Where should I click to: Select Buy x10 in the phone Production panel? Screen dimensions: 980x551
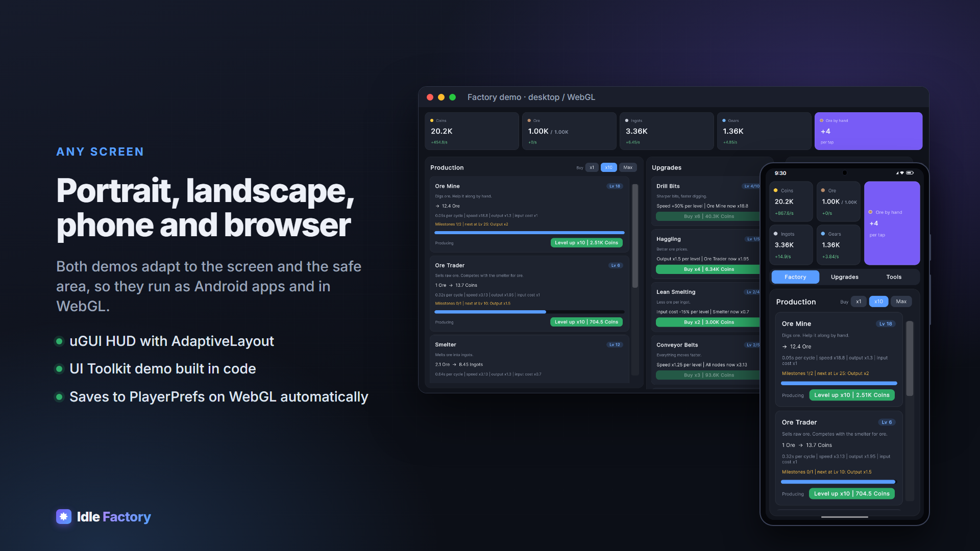[878, 302]
